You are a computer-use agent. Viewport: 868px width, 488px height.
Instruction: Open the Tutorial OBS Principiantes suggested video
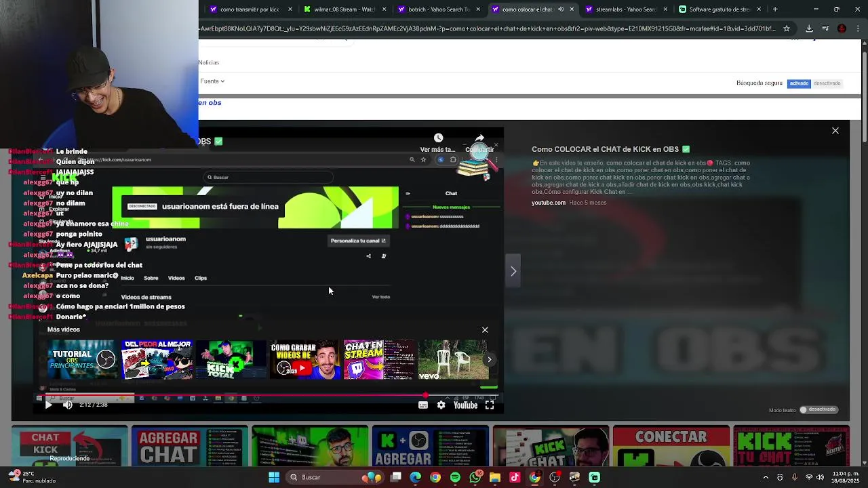click(x=82, y=360)
